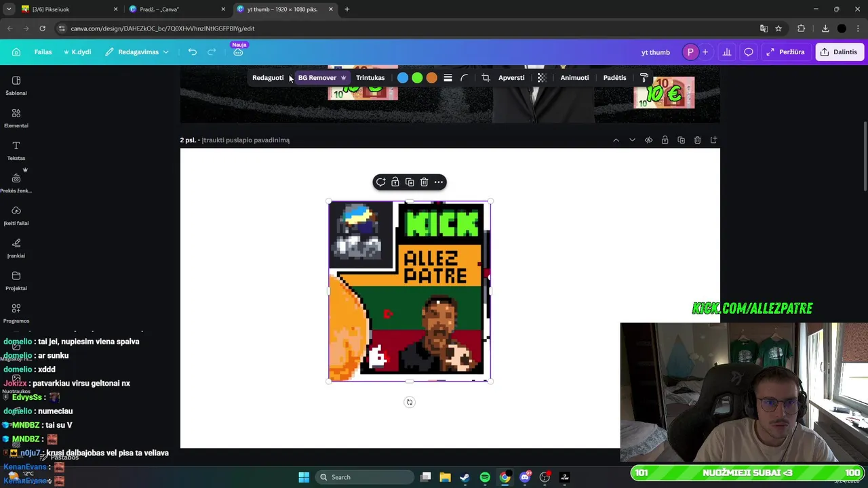Lock the selected image from floating toolbar
868x488 pixels.
click(x=395, y=182)
